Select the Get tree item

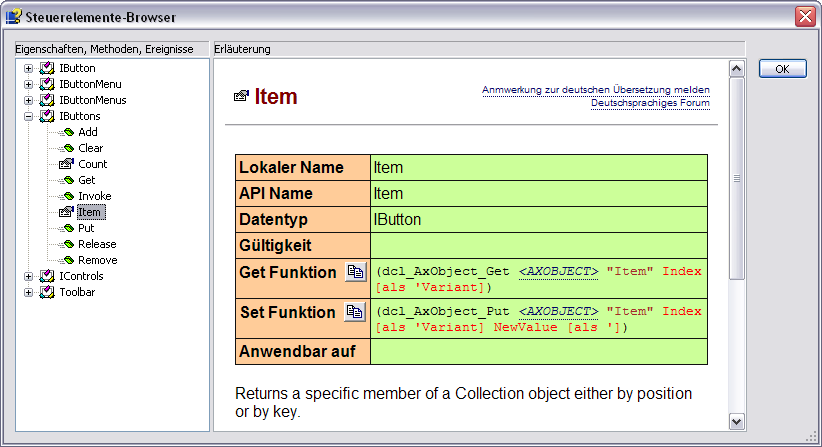click(x=86, y=180)
